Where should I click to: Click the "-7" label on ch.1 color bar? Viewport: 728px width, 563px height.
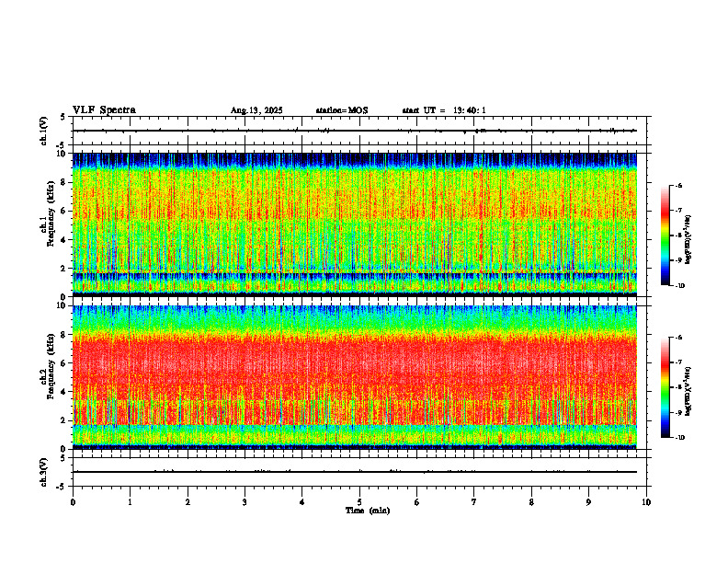(678, 211)
